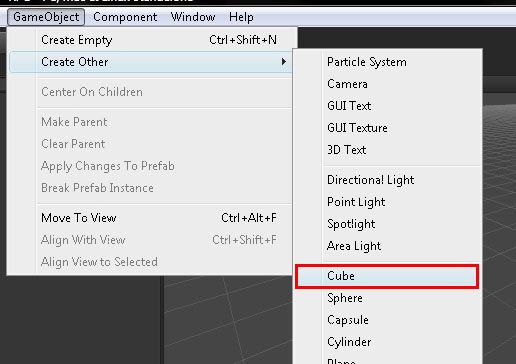
Task: Open the Help menu
Action: point(241,17)
